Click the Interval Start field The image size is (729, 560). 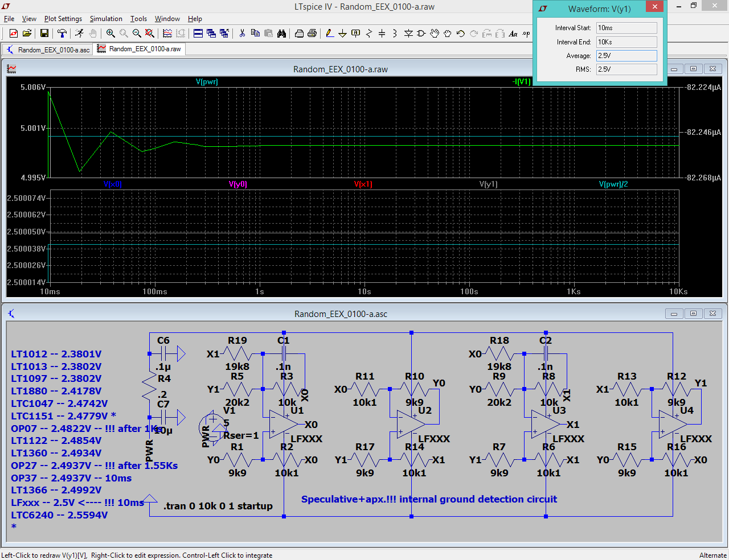tap(626, 28)
